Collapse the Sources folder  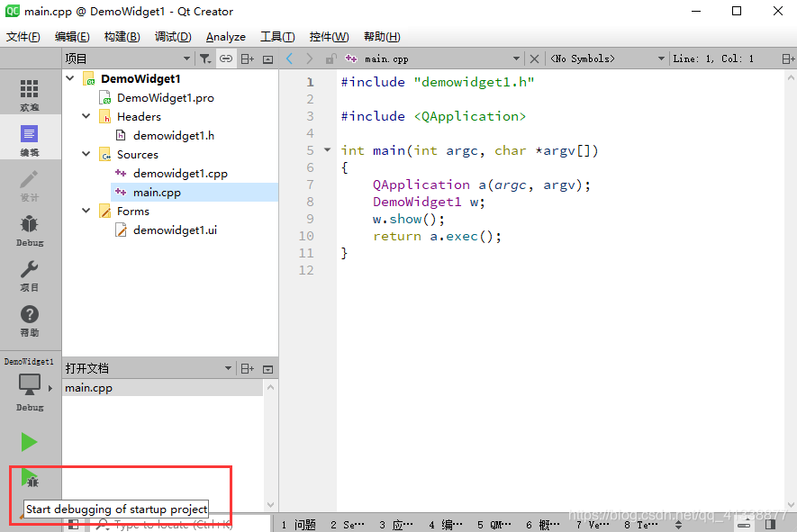click(x=86, y=154)
